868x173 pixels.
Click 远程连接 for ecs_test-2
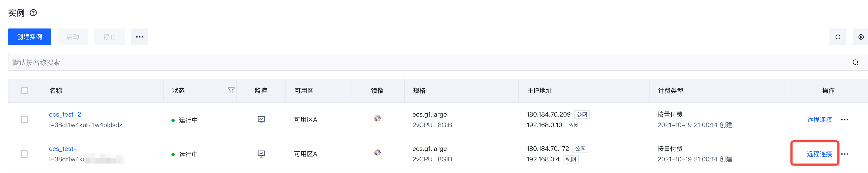pos(819,120)
